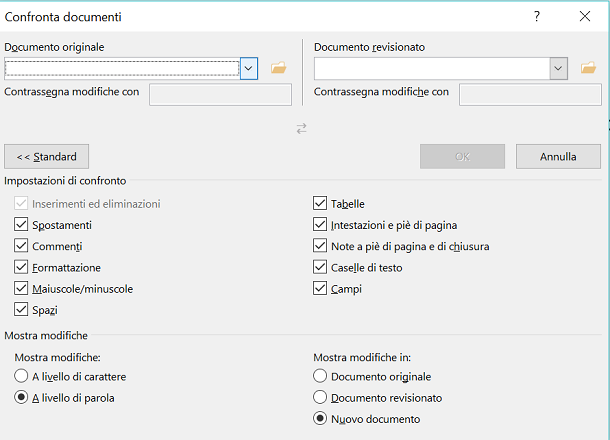The image size is (610, 440).
Task: Focus right Contrassegna modifiche con field
Action: pos(530,94)
